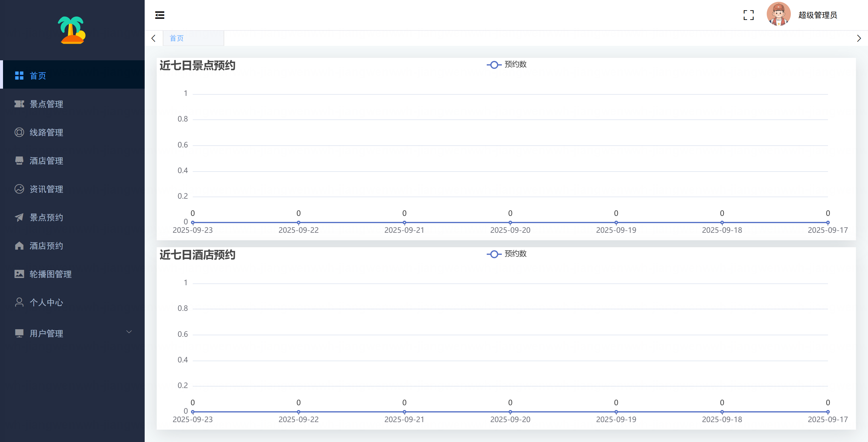Image resolution: width=868 pixels, height=442 pixels.
Task: Collapse the sidebar with the hamburger icon
Action: 159,15
